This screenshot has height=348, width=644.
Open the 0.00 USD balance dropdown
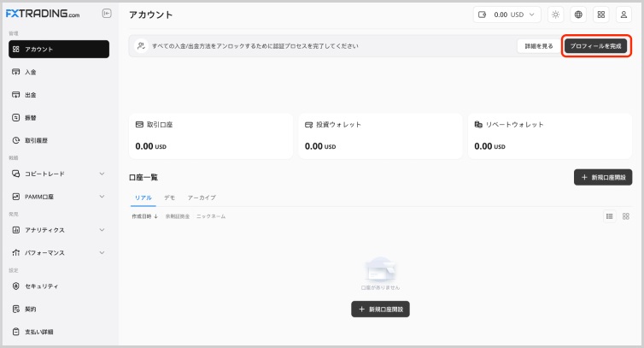507,15
